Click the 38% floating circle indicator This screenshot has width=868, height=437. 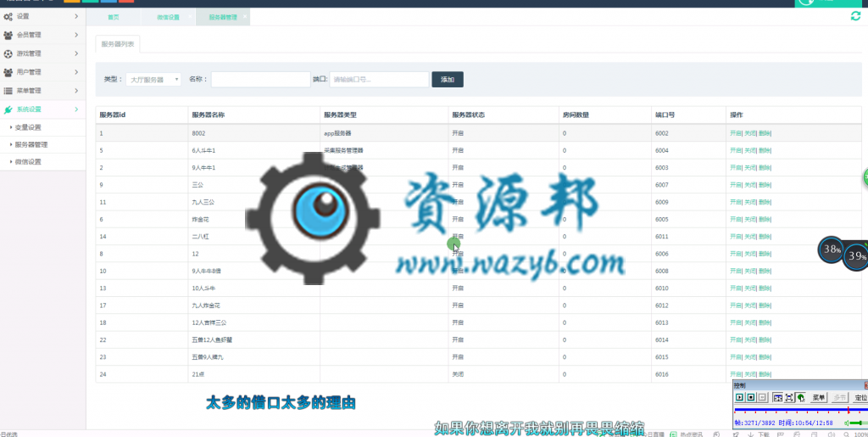coord(832,249)
